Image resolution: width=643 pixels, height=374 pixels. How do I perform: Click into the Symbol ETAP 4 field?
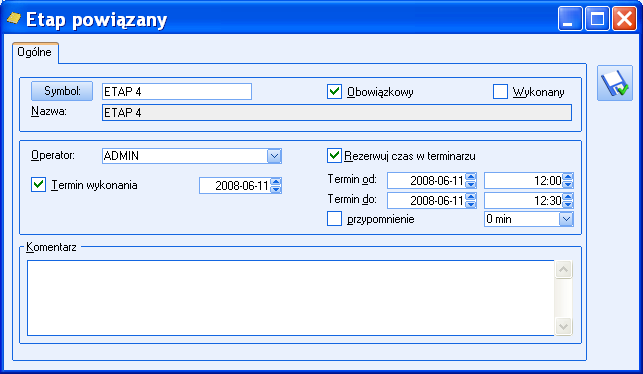(x=177, y=91)
